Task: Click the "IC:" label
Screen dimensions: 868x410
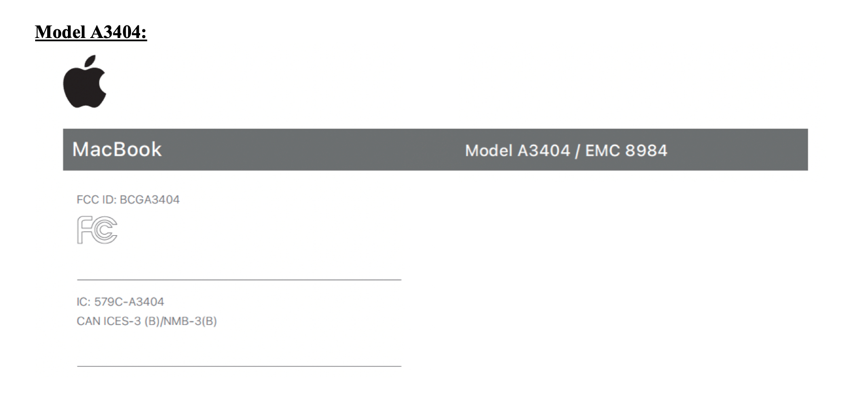Action: [x=83, y=302]
